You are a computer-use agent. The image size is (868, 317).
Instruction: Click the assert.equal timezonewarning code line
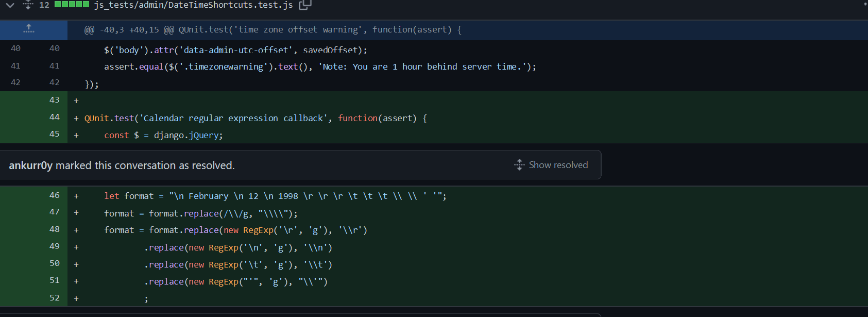320,67
